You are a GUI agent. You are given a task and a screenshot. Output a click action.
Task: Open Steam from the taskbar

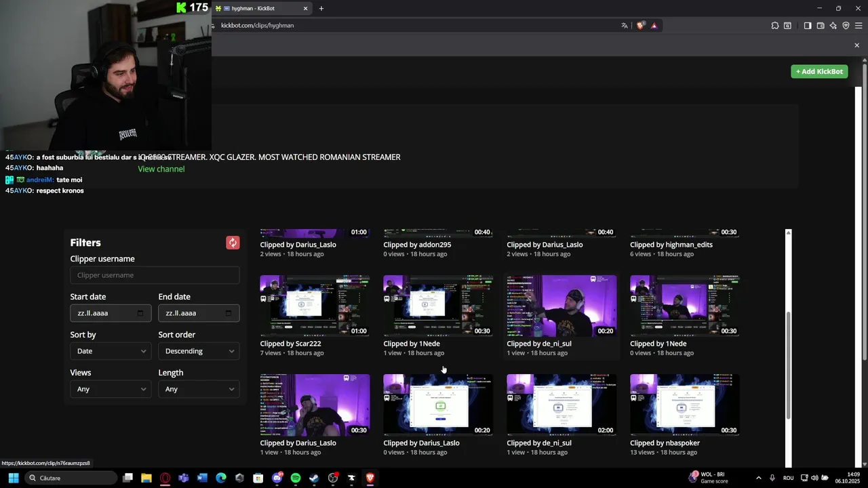(314, 478)
